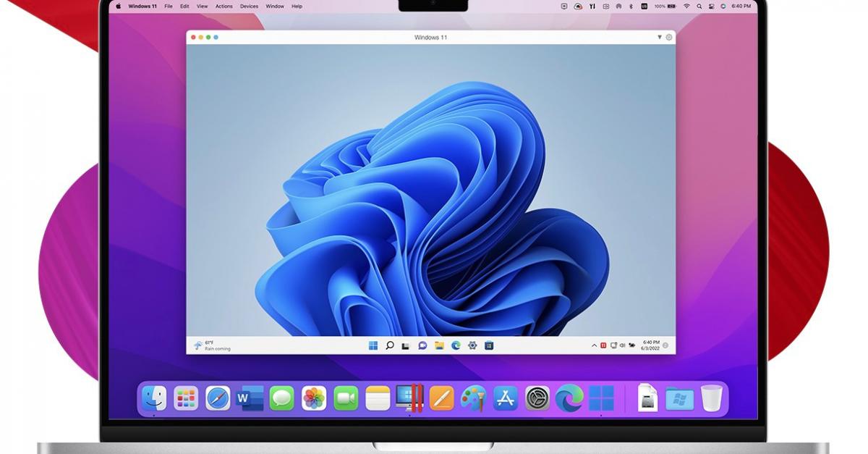Open Spotlight search in macOS menu bar
This screenshot has height=454, width=868.
click(699, 6)
